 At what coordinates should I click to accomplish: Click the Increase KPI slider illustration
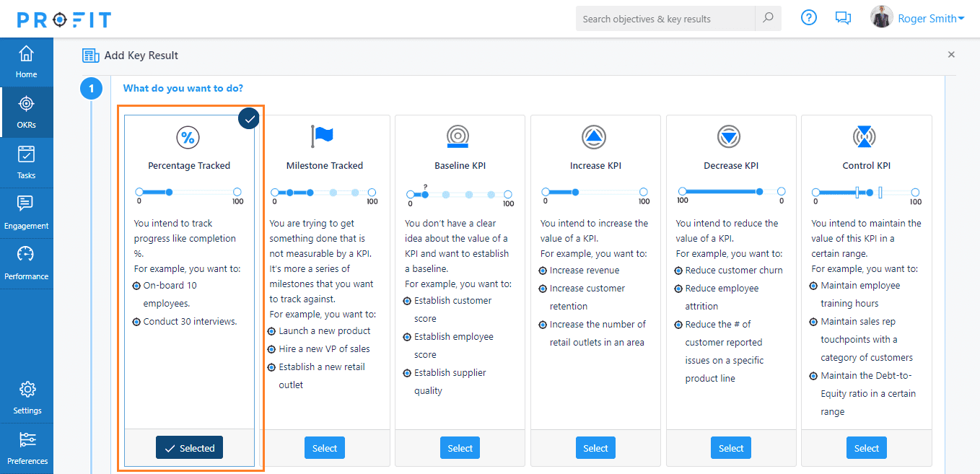595,196
